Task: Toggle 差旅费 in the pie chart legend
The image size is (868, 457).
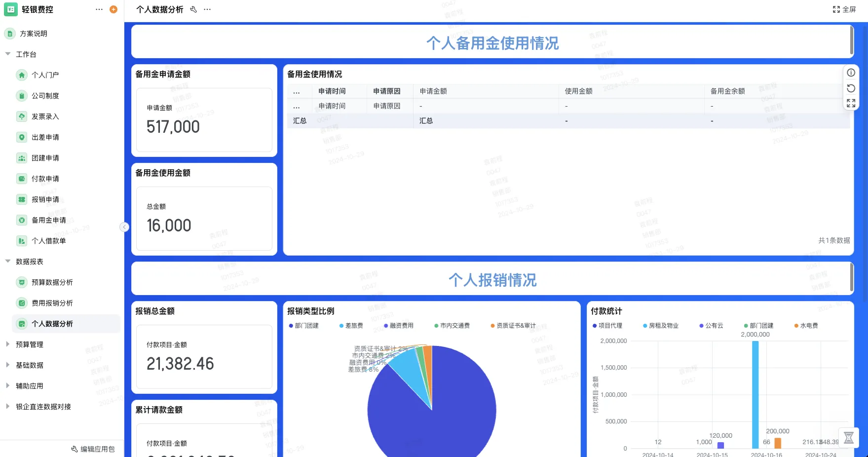Action: [353, 326]
